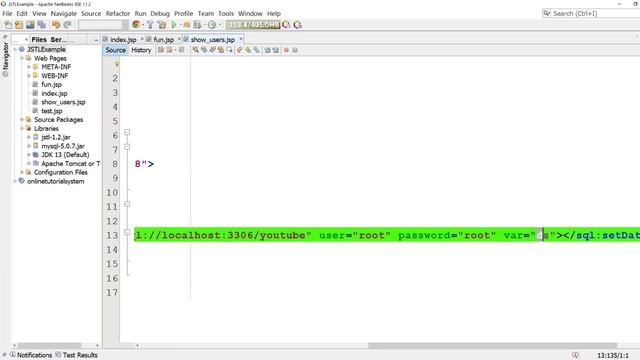
Task: Click the red Start Macro Recording icon
Action: 286,50
